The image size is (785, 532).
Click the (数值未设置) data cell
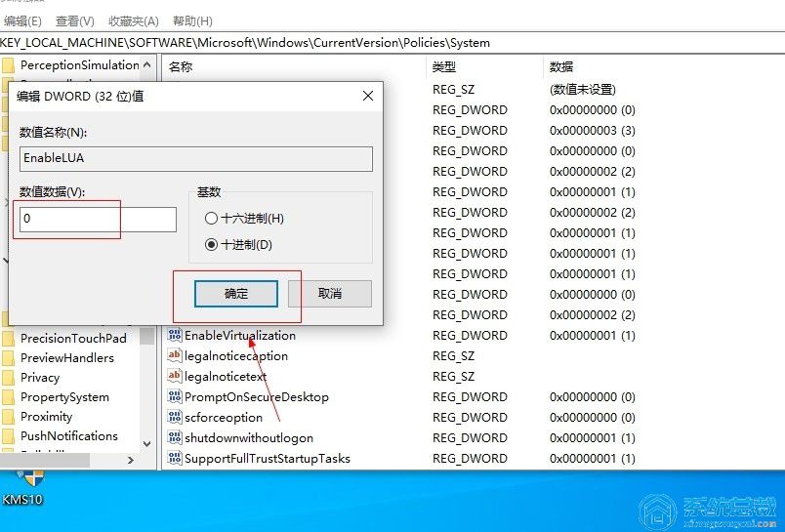coord(583,90)
